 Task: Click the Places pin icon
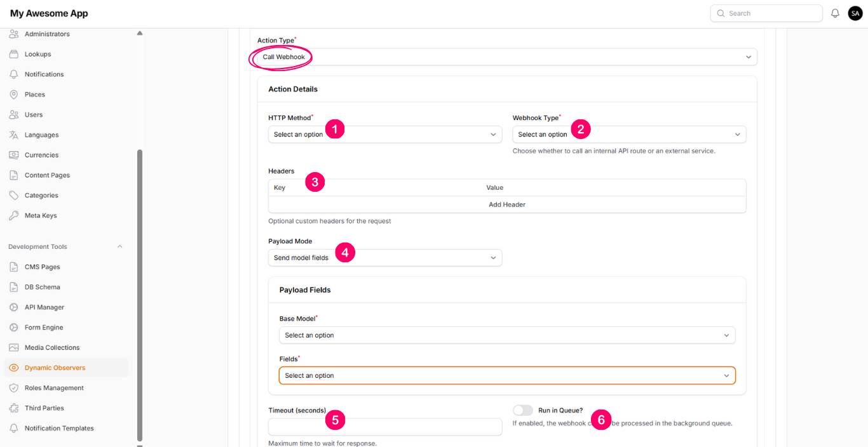(x=14, y=95)
